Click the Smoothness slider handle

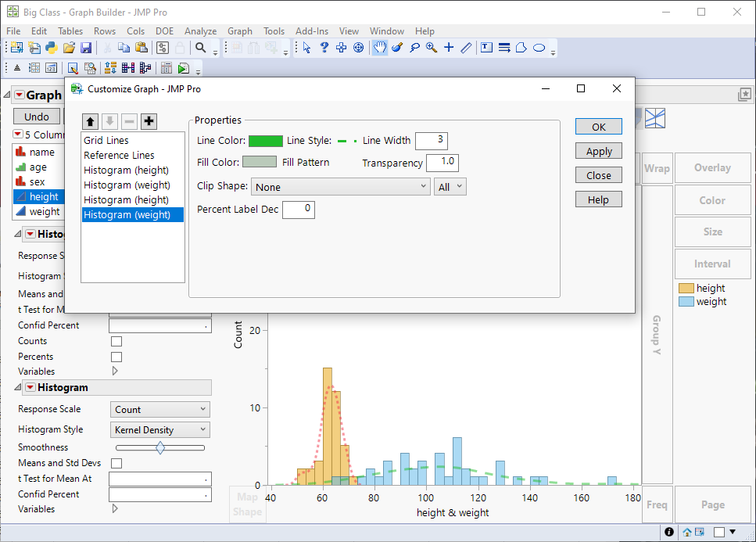pyautogui.click(x=160, y=447)
